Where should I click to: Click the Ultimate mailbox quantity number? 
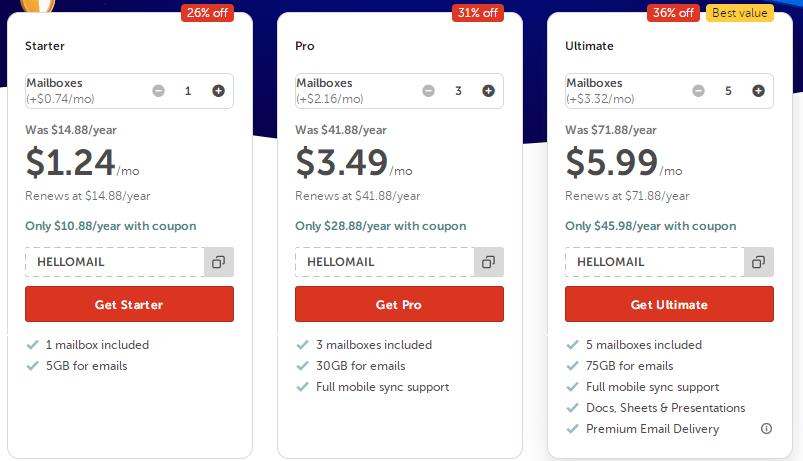pyautogui.click(x=728, y=91)
